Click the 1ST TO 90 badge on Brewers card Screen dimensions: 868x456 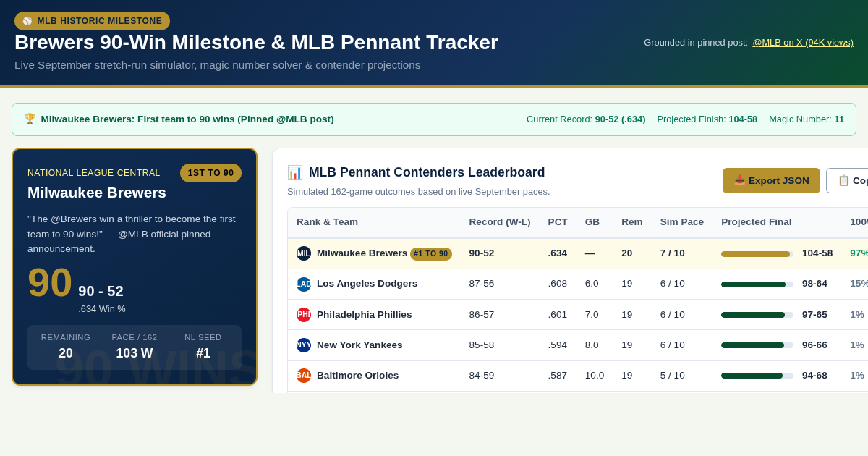210,173
